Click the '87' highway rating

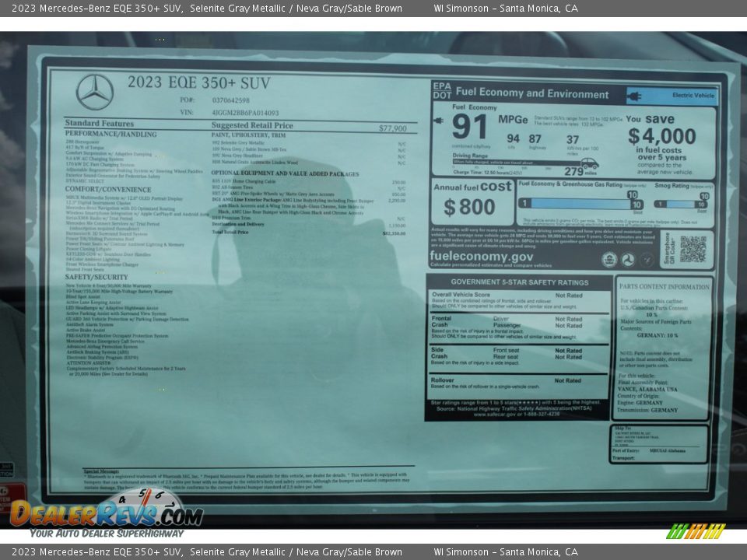[535, 138]
